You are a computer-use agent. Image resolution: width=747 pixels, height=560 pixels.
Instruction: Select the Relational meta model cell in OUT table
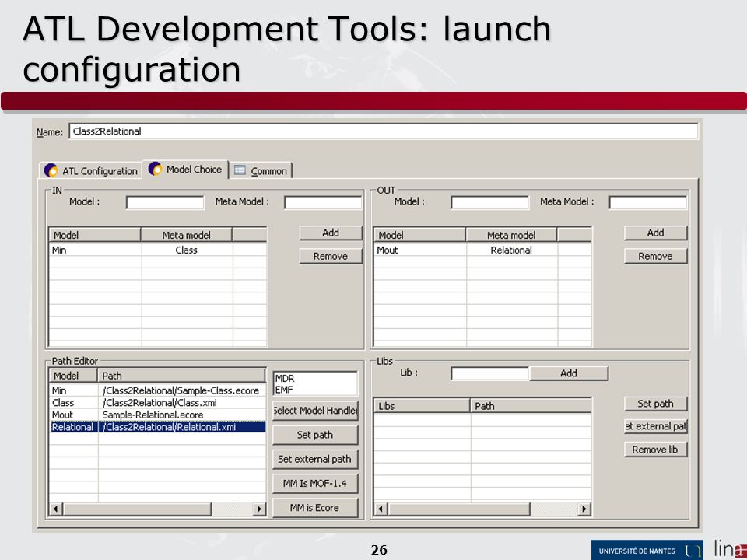point(511,250)
